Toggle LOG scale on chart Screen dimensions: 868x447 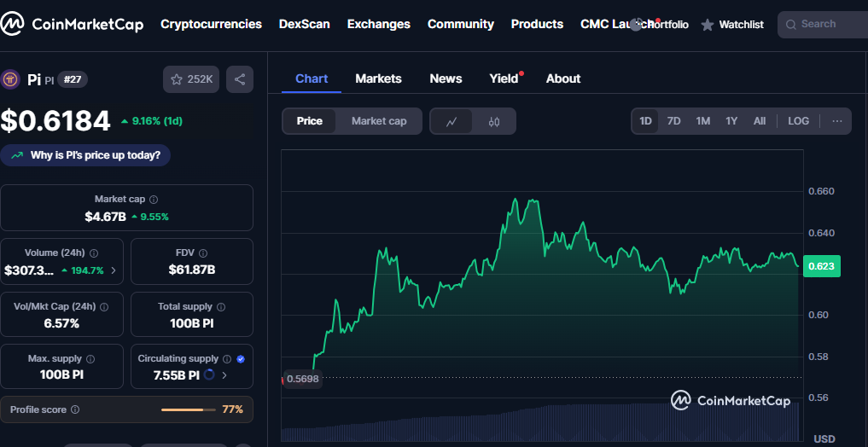[x=798, y=120]
